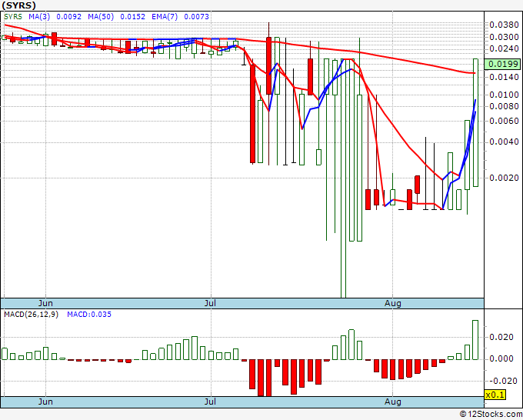Click the 0.0300 price axis label
The image size is (523, 420).
point(504,37)
